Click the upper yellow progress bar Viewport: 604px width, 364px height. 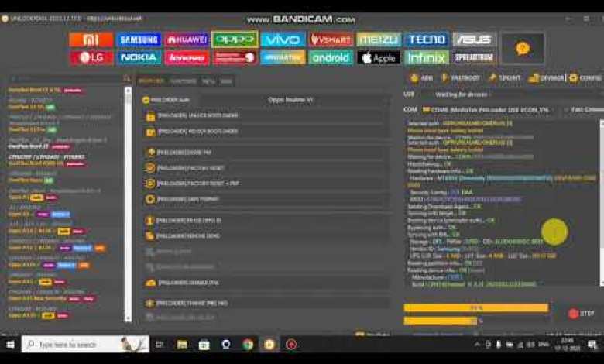click(476, 307)
